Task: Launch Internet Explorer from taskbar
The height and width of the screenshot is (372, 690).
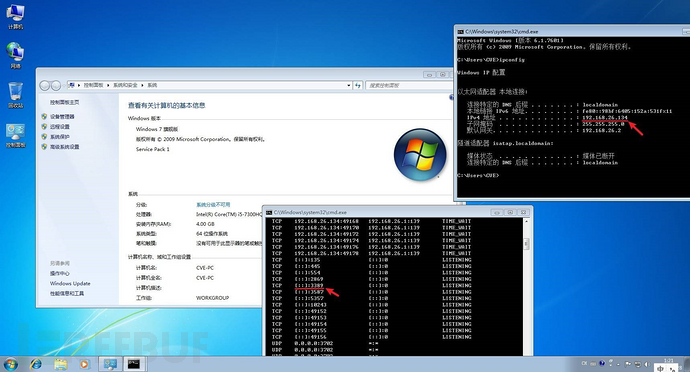Action: pyautogui.click(x=36, y=364)
